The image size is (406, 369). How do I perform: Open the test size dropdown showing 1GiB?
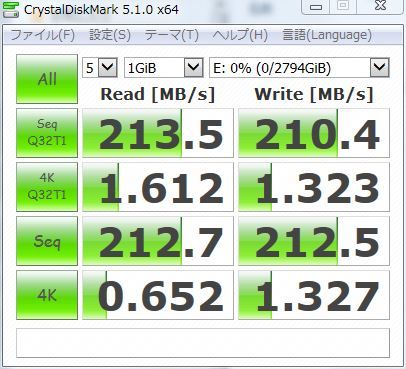coord(163,68)
